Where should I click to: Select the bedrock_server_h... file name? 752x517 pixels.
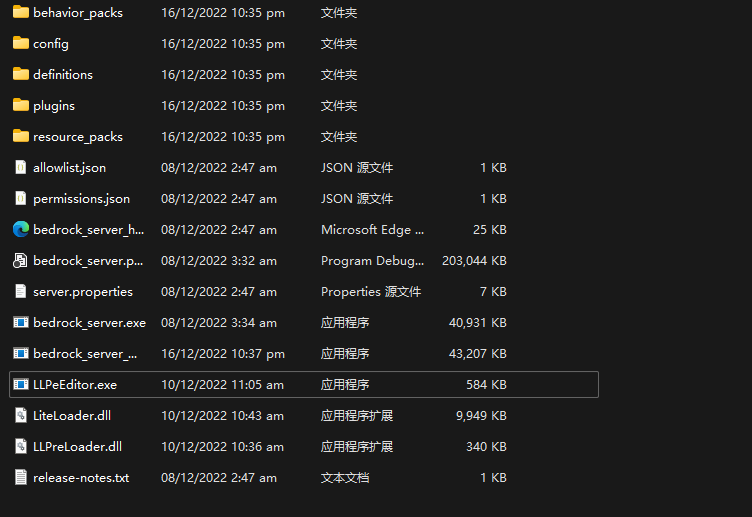(89, 230)
